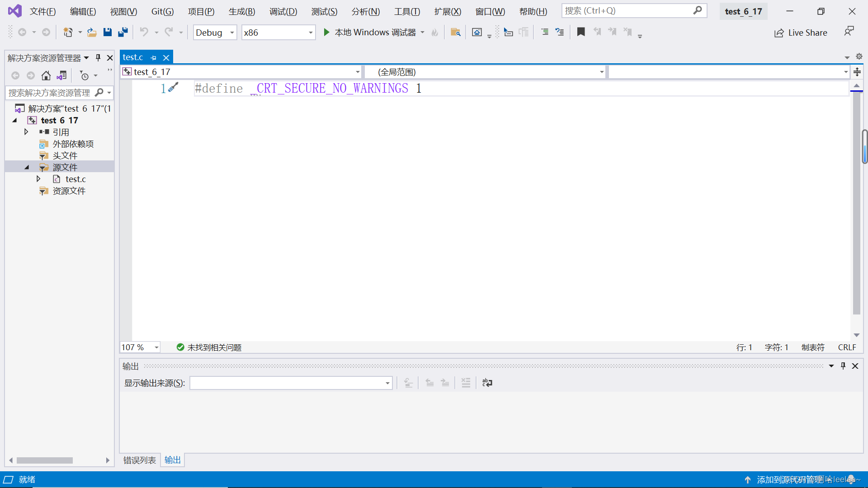Open the 调试(D) menu
The width and height of the screenshot is (868, 488).
tap(283, 11)
